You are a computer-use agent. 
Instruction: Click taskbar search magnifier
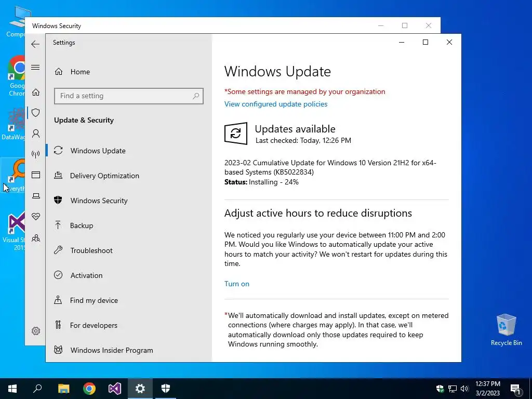pyautogui.click(x=37, y=389)
